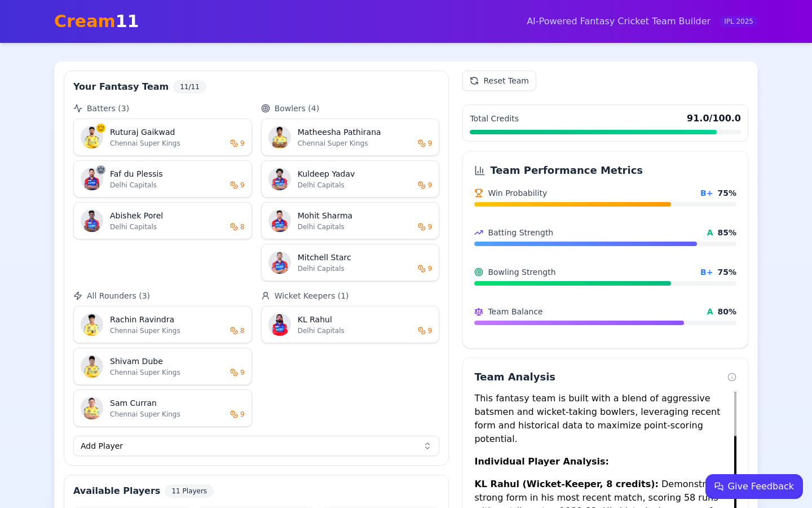This screenshot has height=508, width=812.
Task: Click the Individual Player Analysis heading
Action: [541, 462]
